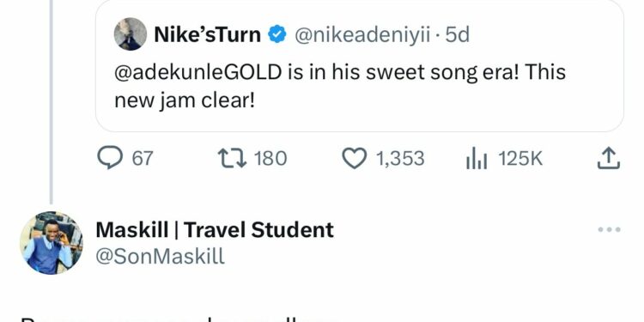Open the quoted tweet text about new jam
This screenshot has height=322, width=644.
click(340, 86)
